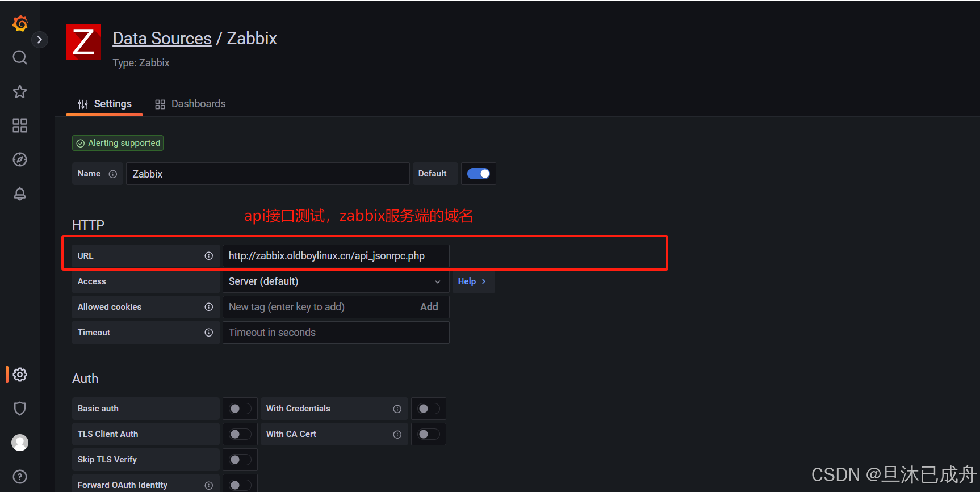Expand the sidebar with the arrow button
Screen dimensions: 980x492
39,40
